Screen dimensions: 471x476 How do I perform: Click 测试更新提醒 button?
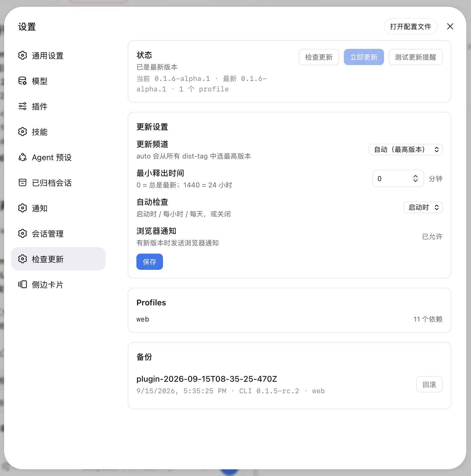(416, 57)
